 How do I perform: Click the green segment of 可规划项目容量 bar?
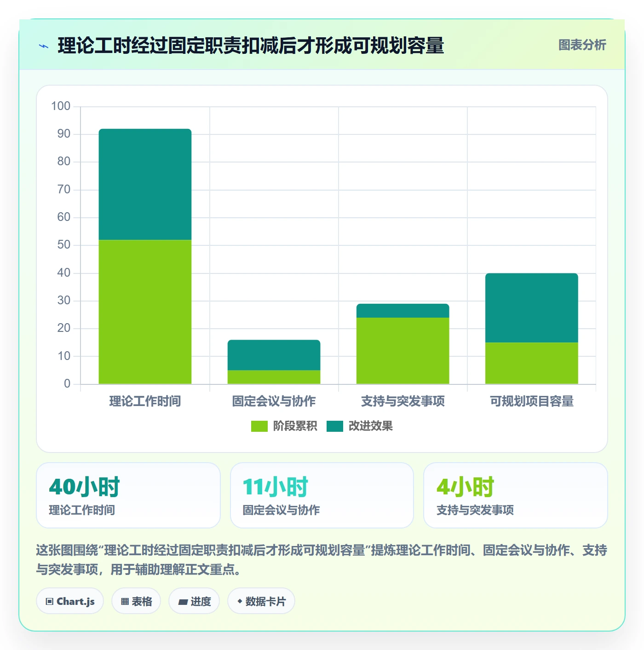tap(531, 363)
